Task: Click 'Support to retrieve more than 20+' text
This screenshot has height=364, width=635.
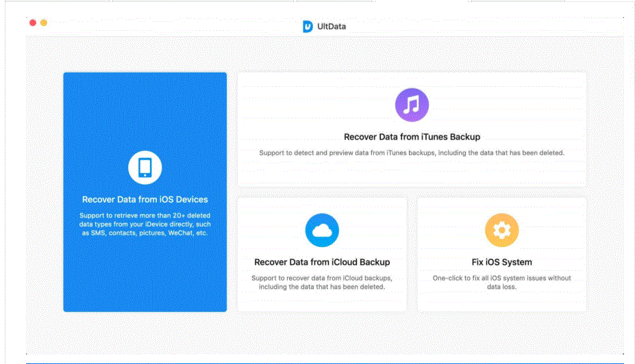Action: coord(145,224)
